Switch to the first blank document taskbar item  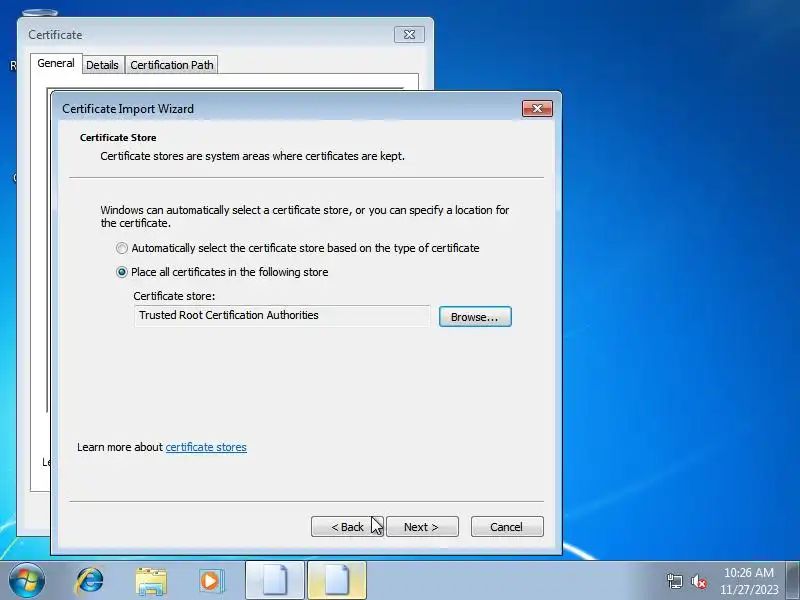(x=275, y=581)
